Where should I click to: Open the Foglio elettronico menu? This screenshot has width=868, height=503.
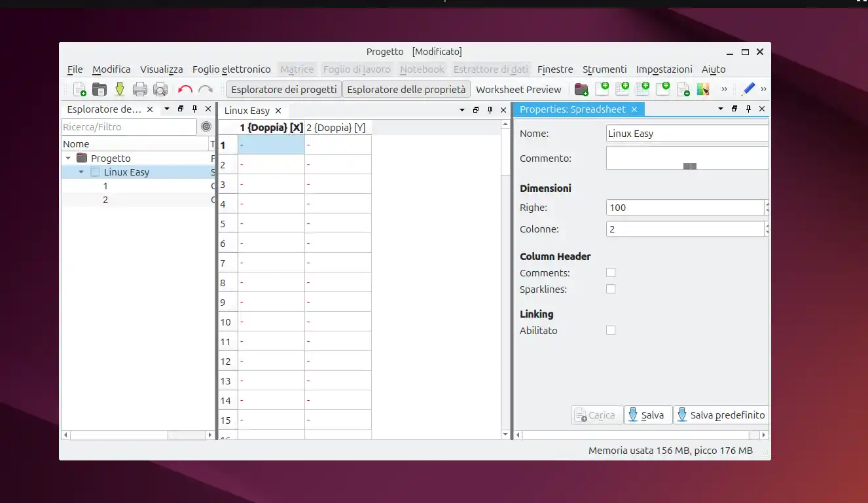[231, 69]
